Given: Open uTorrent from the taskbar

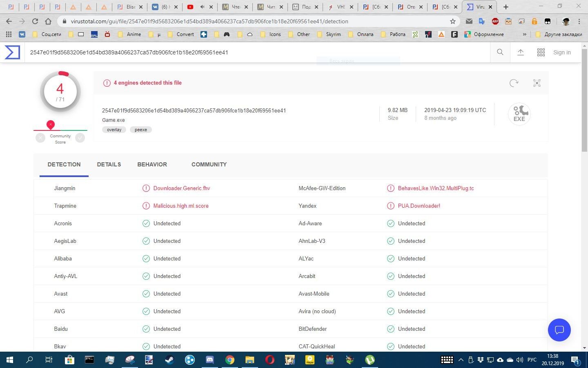Looking at the screenshot, I should 370,360.
